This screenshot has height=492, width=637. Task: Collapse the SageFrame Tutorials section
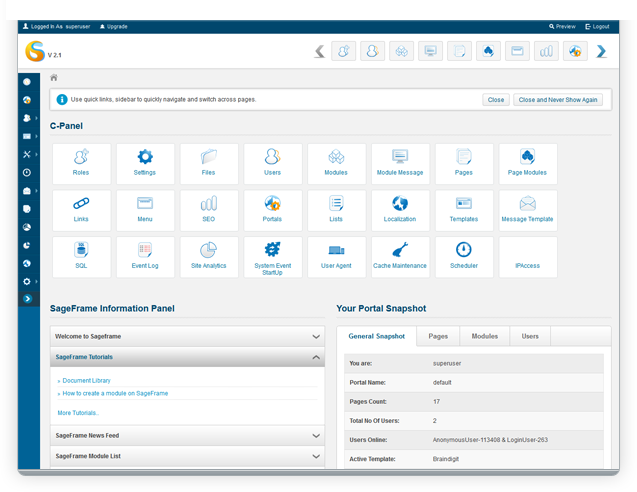[x=187, y=357]
